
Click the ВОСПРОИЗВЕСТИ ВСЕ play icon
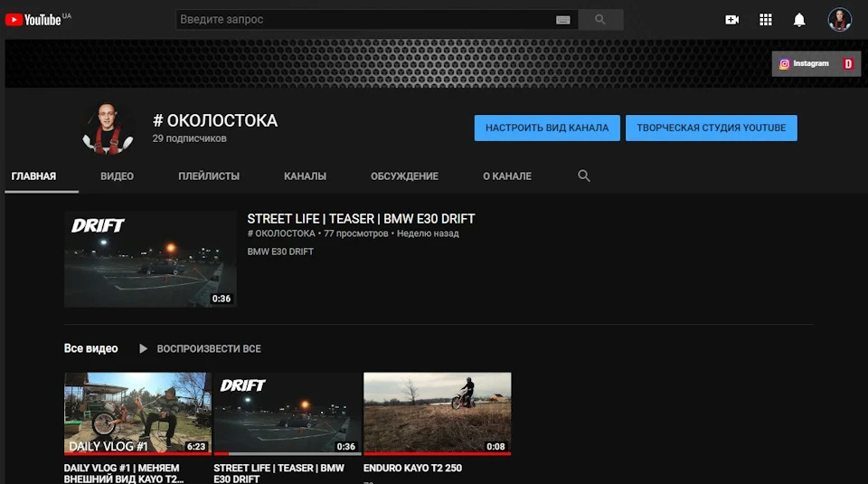[143, 349]
